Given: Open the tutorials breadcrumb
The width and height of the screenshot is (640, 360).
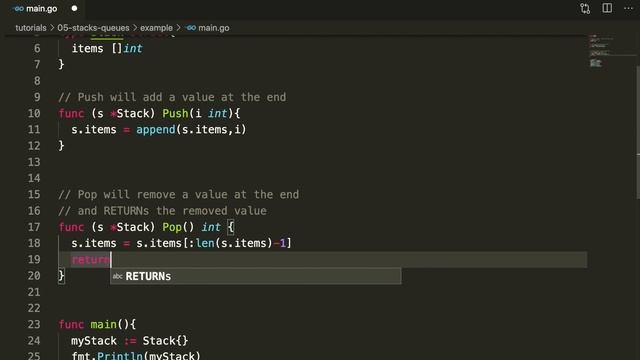Looking at the screenshot, I should click(31, 28).
